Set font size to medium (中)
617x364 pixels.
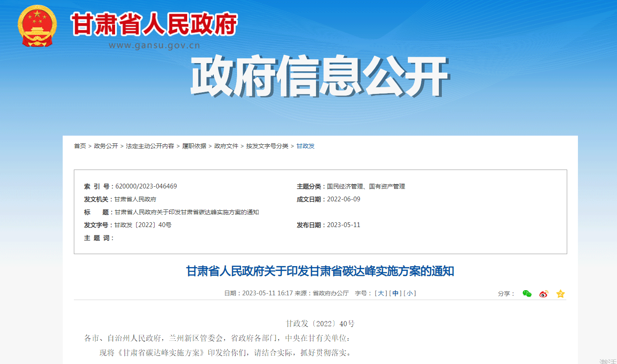395,293
